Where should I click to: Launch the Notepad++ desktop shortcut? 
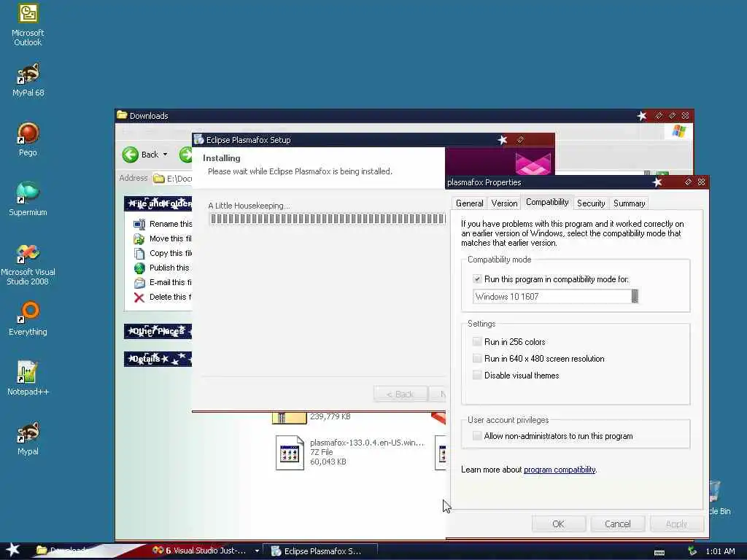pos(28,378)
